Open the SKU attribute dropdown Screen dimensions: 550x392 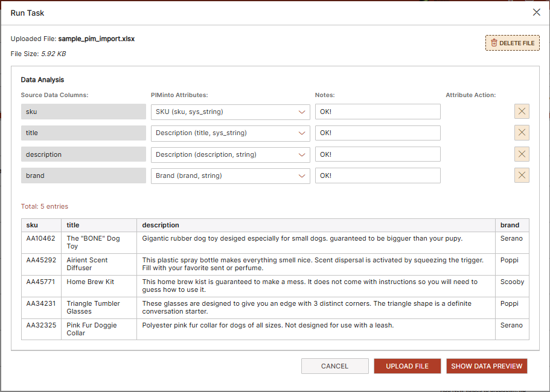coord(230,112)
